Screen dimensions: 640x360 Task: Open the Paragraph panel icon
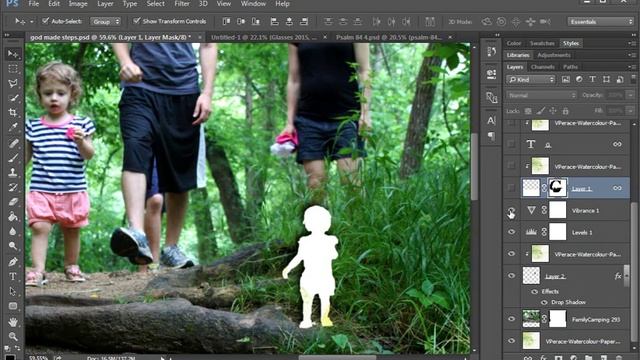(x=491, y=136)
